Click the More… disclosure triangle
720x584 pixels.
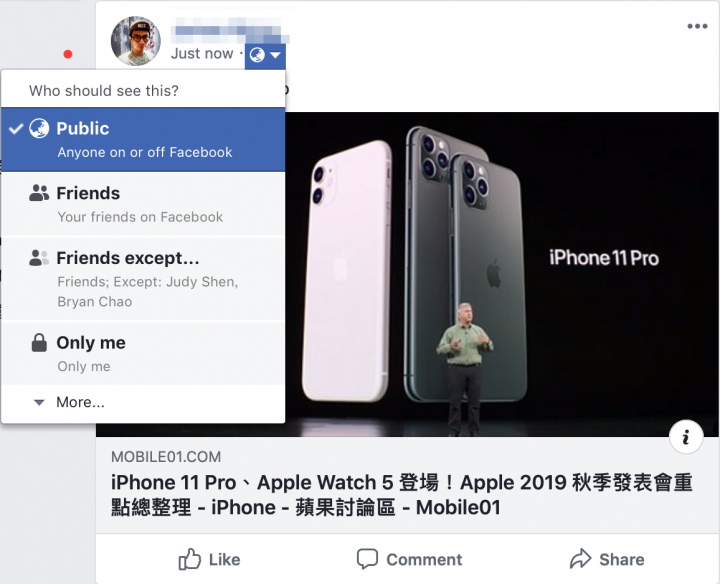(39, 403)
